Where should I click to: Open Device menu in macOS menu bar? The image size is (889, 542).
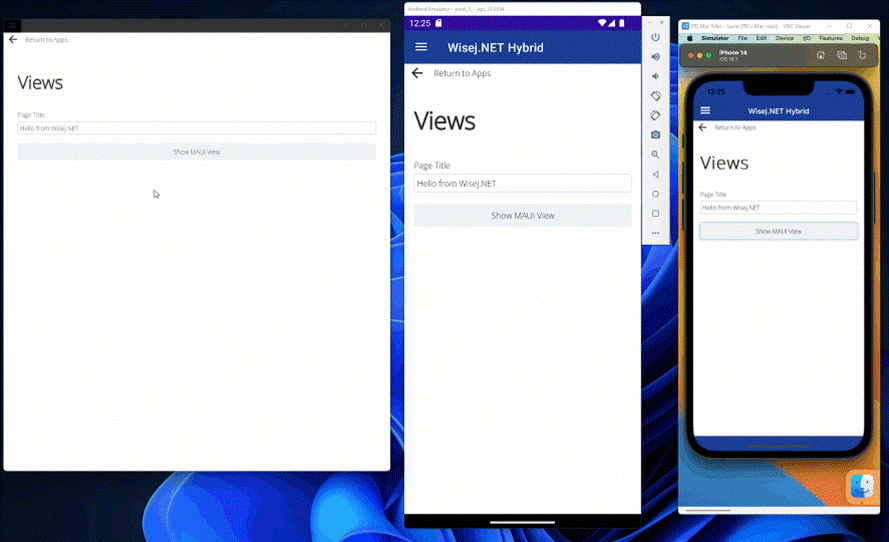pyautogui.click(x=785, y=38)
